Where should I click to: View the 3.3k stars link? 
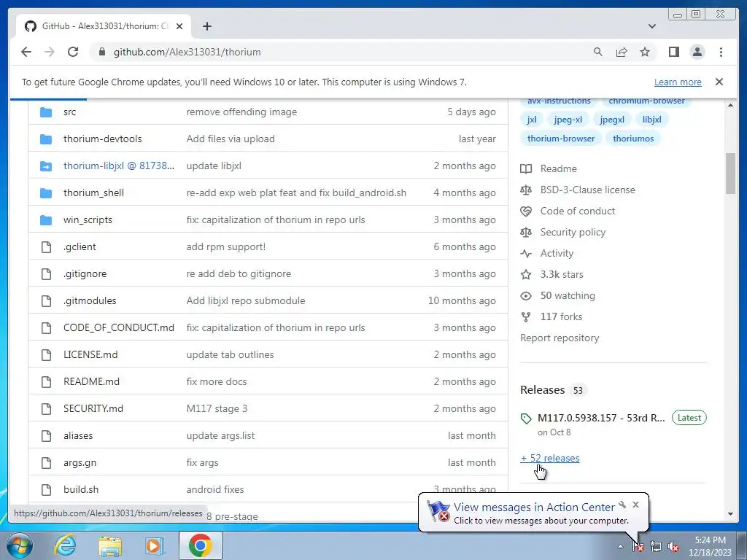[551, 274]
